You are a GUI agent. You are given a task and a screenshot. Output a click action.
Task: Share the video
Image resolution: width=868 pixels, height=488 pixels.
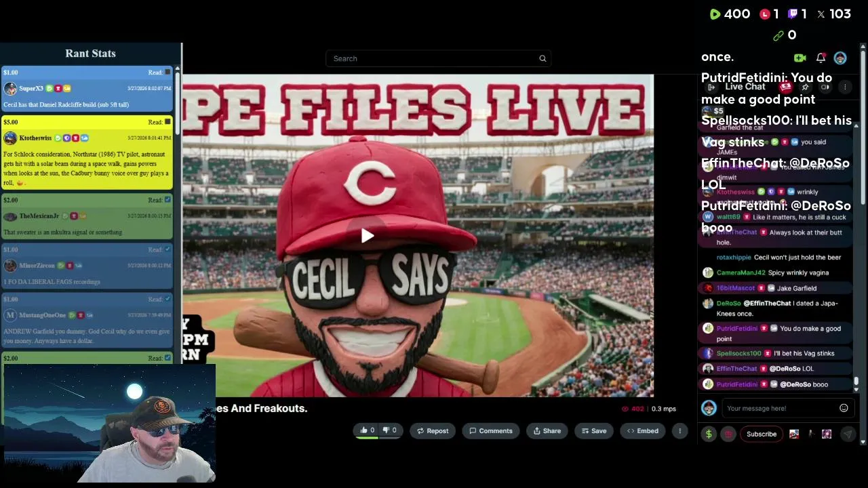547,431
